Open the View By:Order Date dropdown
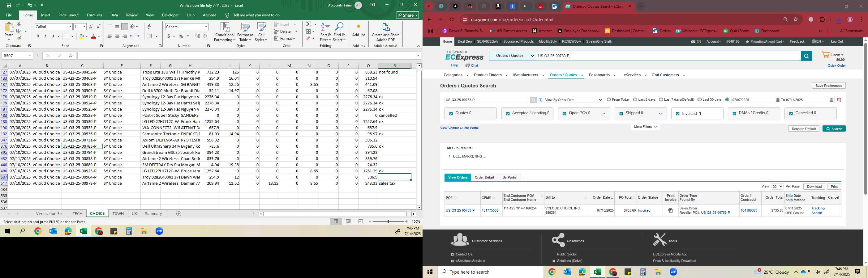The image size is (868, 278). 574,100
